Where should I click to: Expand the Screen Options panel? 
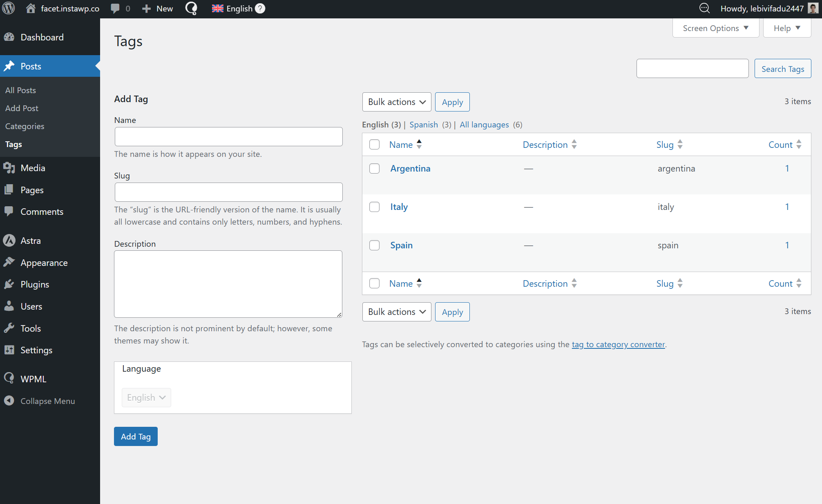pos(715,28)
